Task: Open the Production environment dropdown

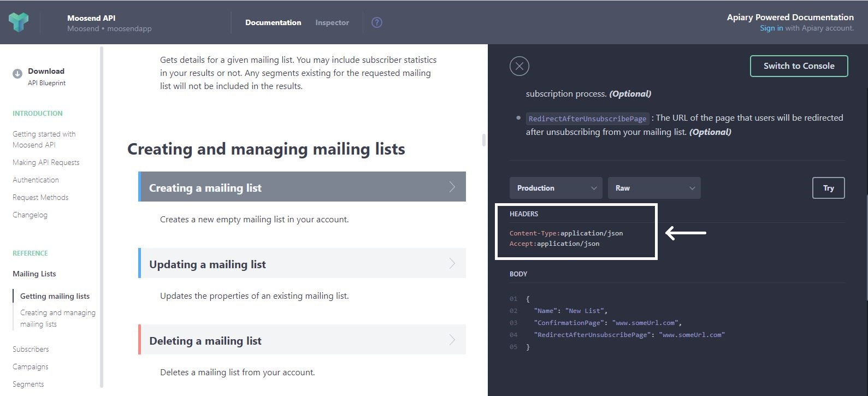Action: 556,188
